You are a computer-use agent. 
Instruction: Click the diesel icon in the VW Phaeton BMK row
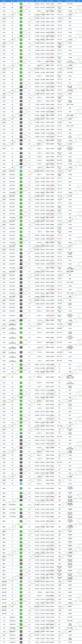tap(21, 631)
